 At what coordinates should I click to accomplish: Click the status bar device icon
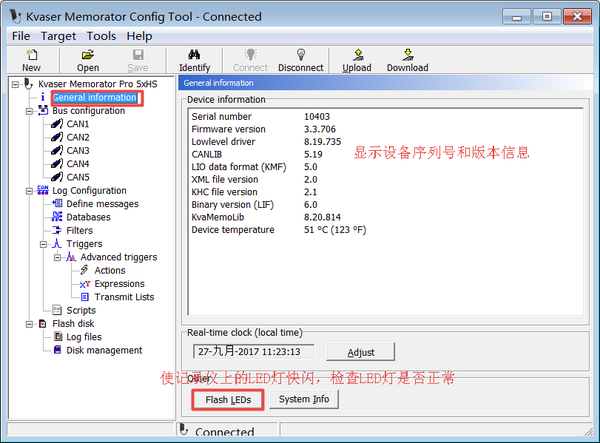tap(184, 430)
